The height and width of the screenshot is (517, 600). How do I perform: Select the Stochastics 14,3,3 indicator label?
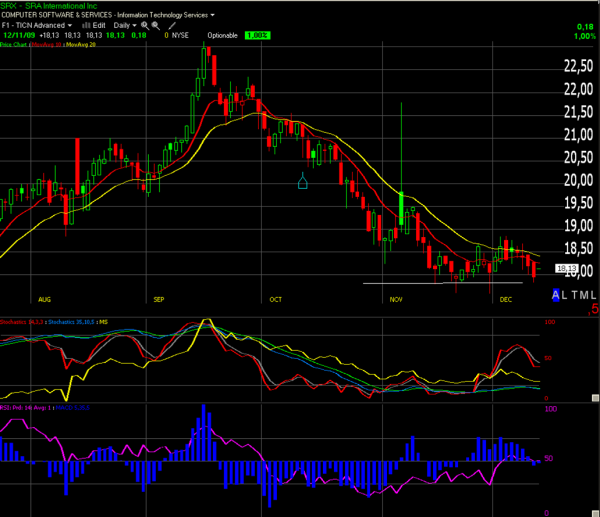(21, 322)
